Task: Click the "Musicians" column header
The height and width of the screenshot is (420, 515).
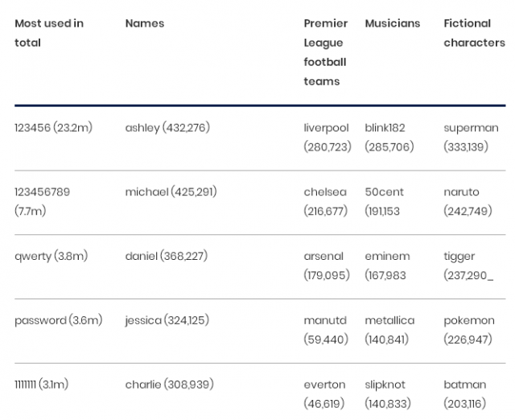Action: pos(393,23)
